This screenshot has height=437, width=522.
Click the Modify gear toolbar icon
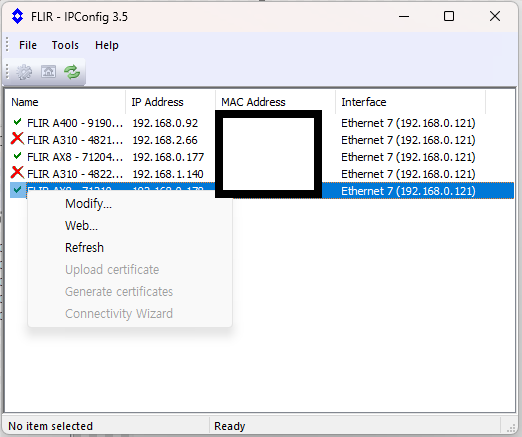pos(24,72)
